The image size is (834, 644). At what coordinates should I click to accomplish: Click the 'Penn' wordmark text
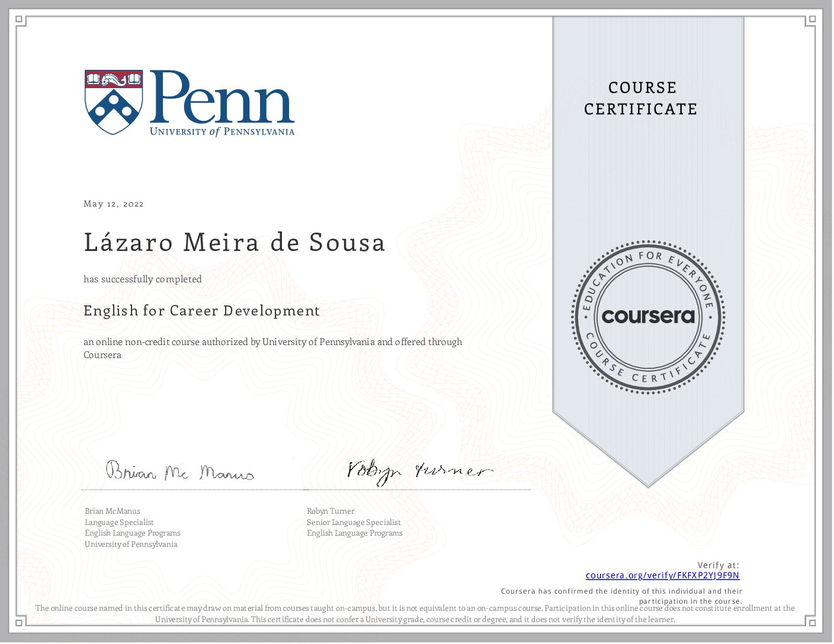click(221, 96)
